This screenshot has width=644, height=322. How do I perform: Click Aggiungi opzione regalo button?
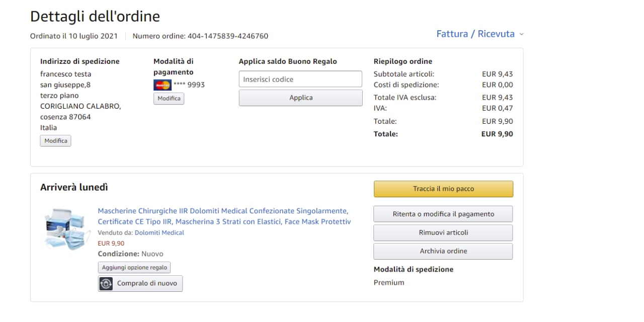[x=134, y=267]
